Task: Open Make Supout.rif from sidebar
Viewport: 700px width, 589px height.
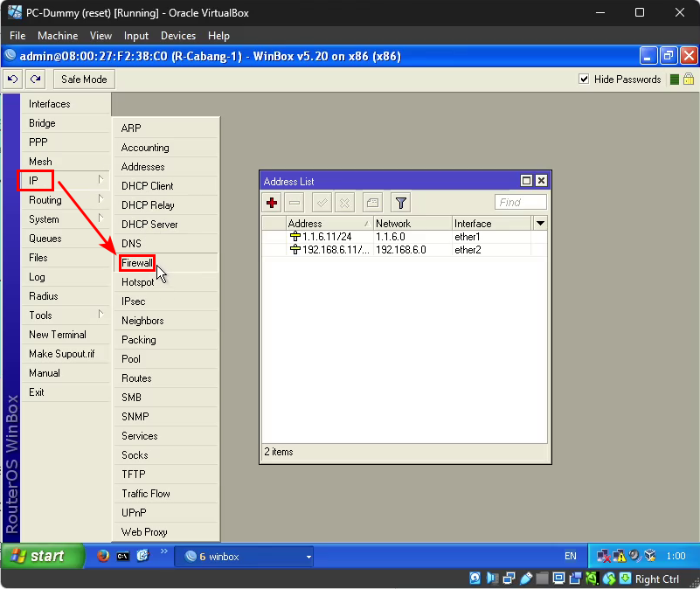Action: point(66,354)
